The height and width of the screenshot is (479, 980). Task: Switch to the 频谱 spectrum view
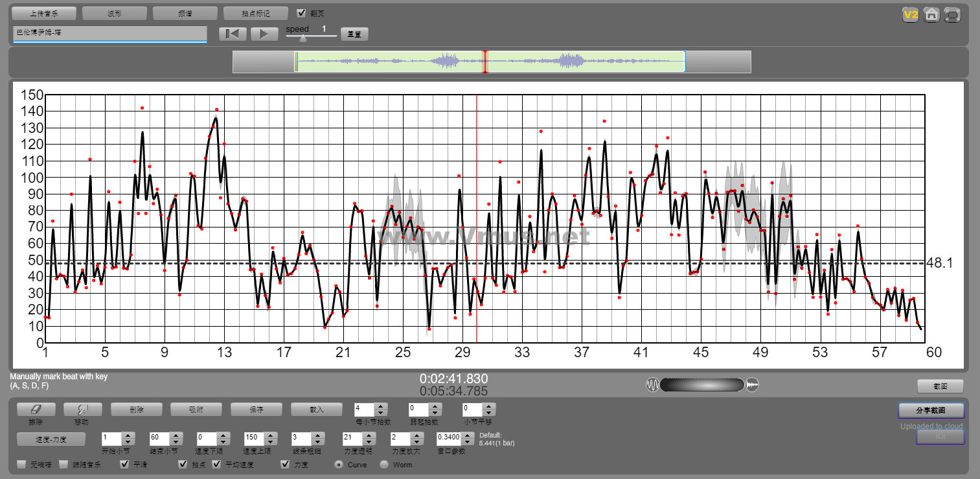coord(185,13)
